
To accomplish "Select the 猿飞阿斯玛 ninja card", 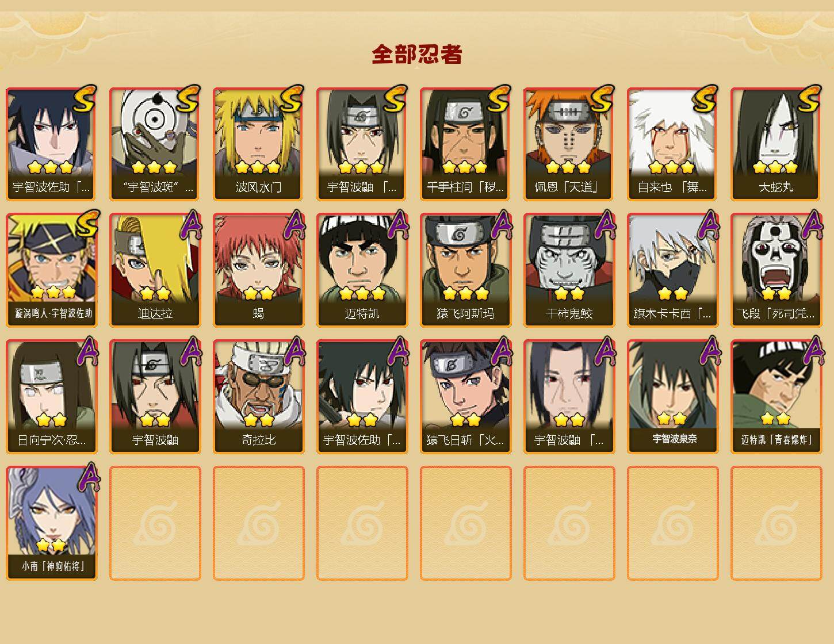I will coord(465,270).
